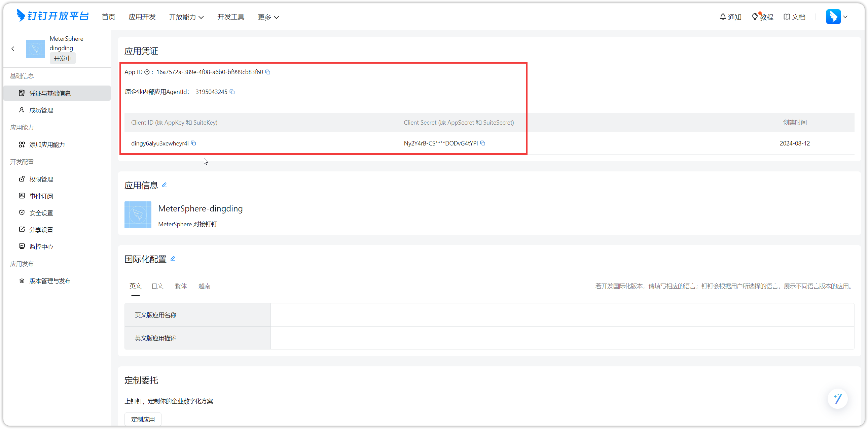
Task: Edit the 应用信息 section
Action: click(x=165, y=185)
